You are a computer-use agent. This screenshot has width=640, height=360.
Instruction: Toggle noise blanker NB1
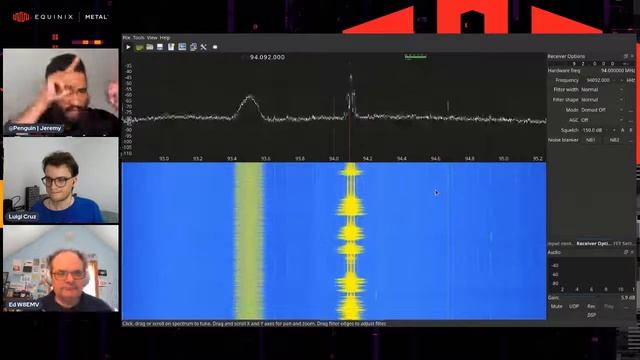591,140
